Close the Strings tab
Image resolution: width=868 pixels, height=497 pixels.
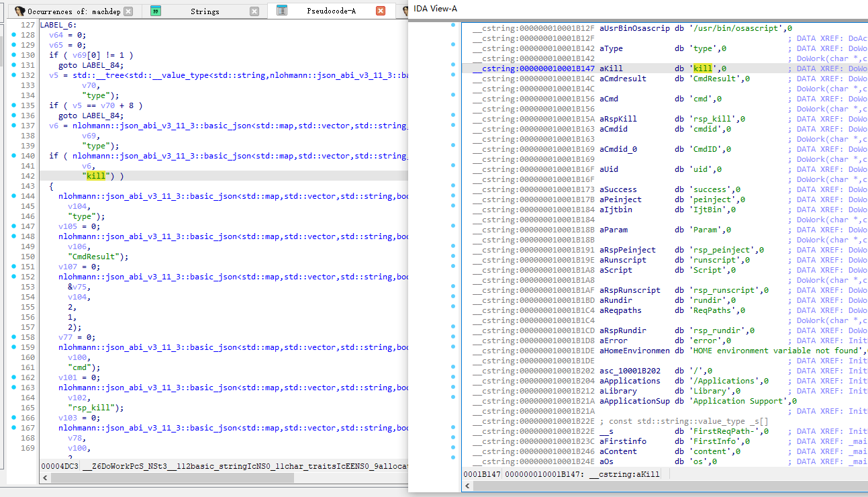point(254,11)
